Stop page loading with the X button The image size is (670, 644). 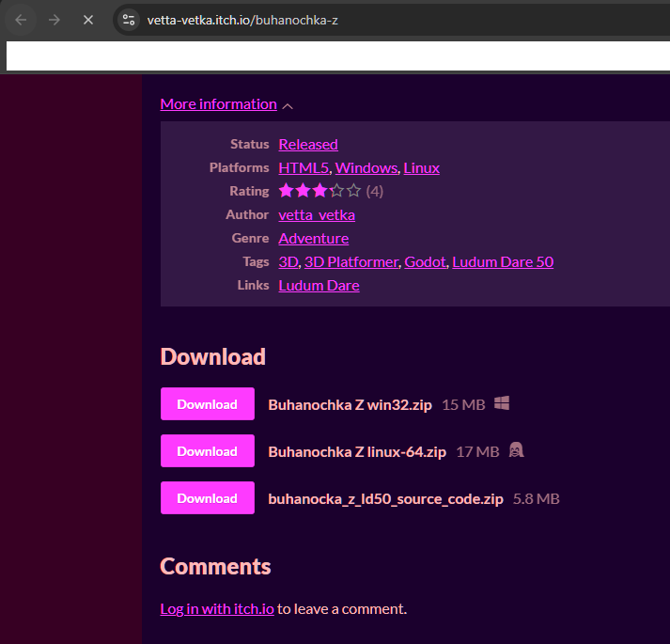88,19
